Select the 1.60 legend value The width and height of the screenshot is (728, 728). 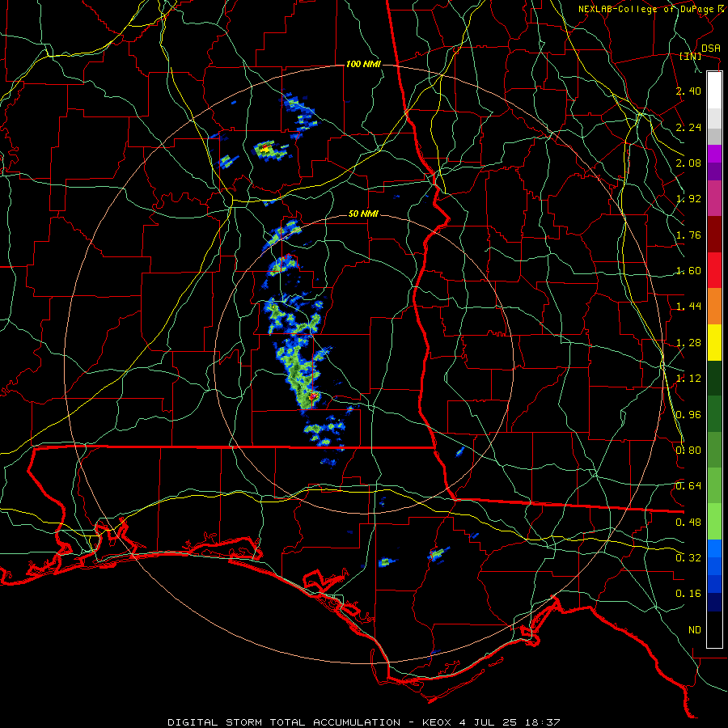coord(688,271)
